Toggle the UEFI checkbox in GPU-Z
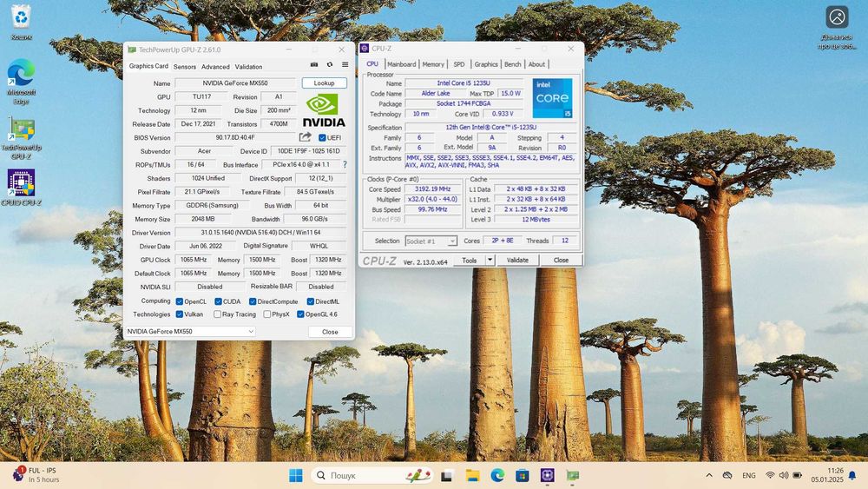868x489 pixels. click(x=322, y=137)
